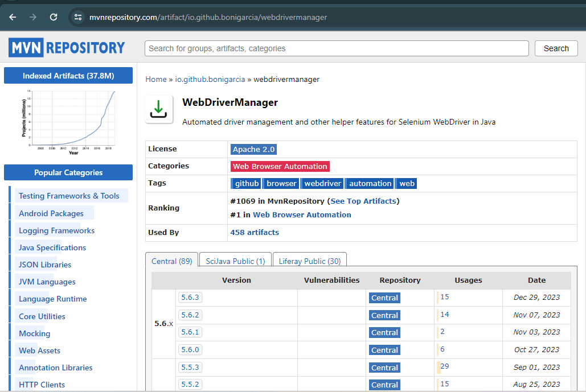Viewport: 586px width, 392px height.
Task: Open the Apache 2.0 license link
Action: coord(253,149)
